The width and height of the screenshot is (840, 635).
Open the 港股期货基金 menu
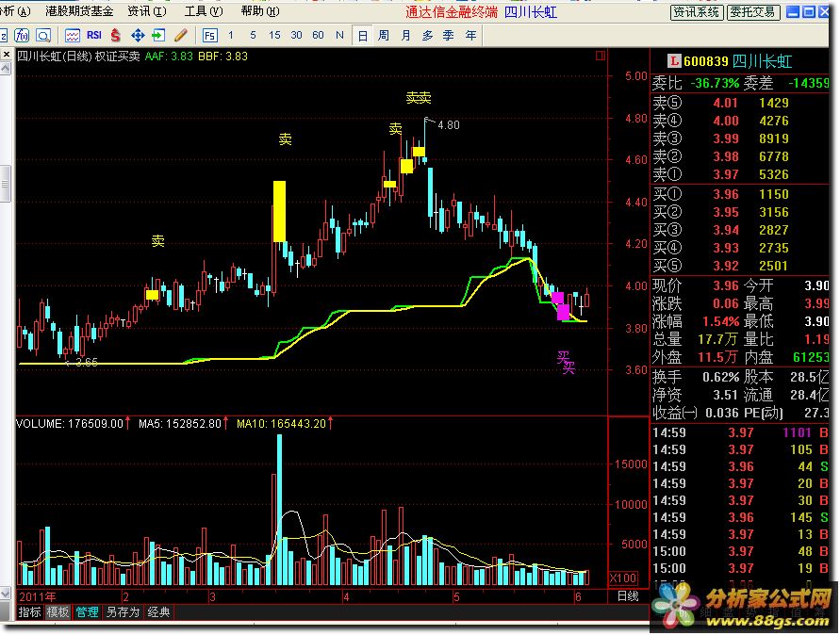pos(79,11)
